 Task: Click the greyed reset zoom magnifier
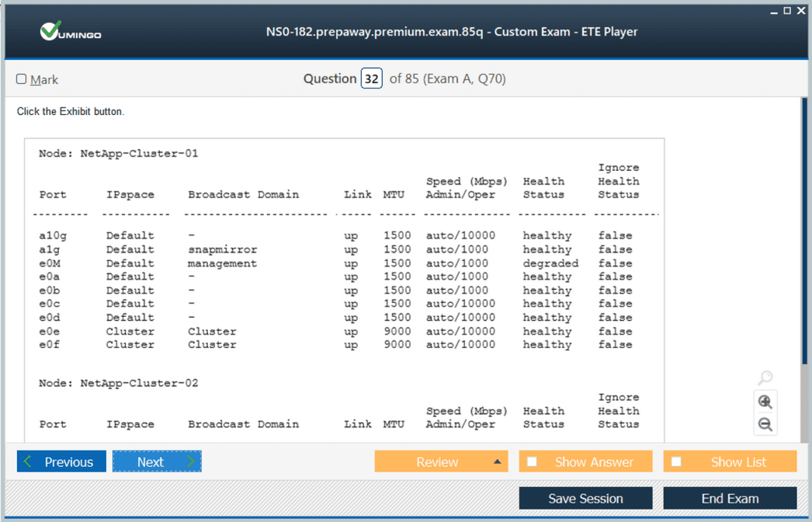(765, 378)
